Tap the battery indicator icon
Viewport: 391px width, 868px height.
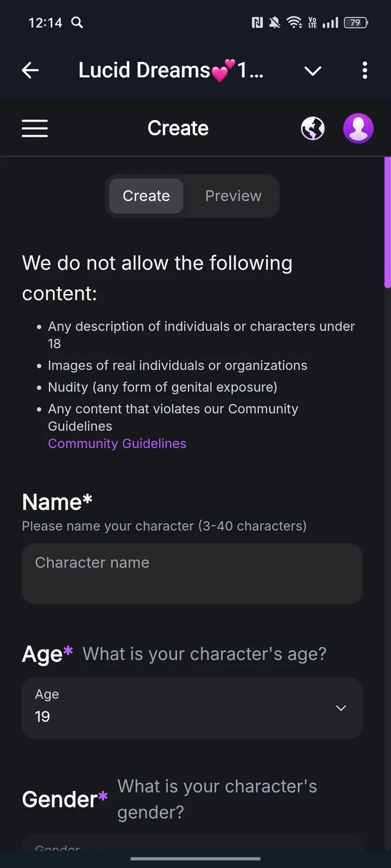click(356, 22)
